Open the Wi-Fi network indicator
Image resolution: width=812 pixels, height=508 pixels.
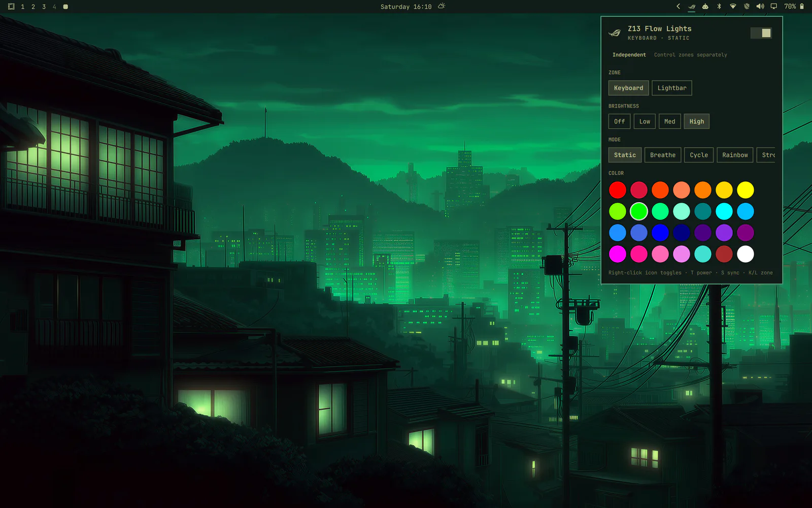[733, 7]
